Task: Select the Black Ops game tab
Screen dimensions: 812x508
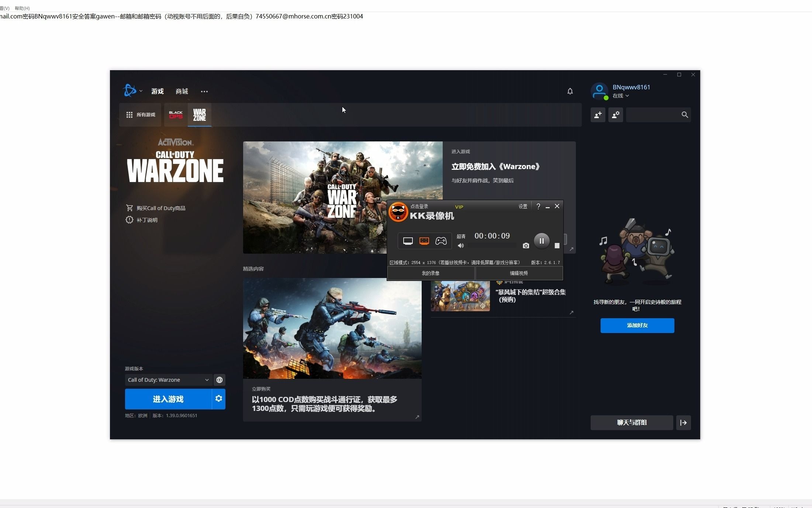Action: point(176,115)
